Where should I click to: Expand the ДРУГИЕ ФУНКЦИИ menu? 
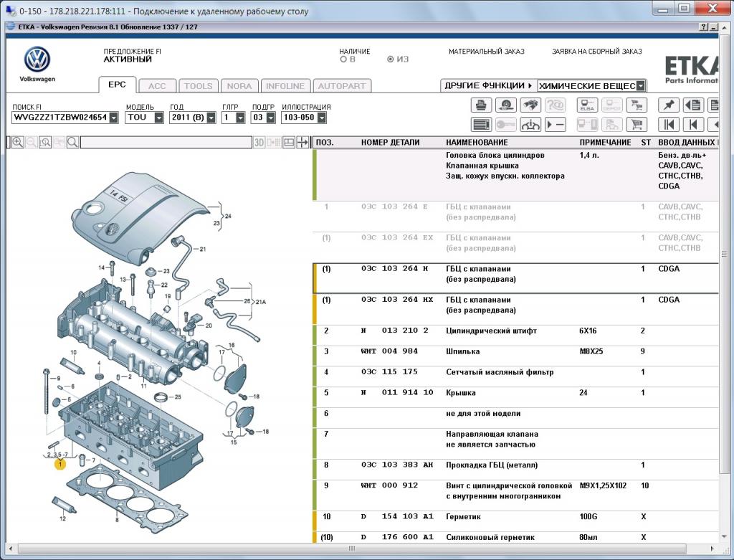click(x=489, y=86)
